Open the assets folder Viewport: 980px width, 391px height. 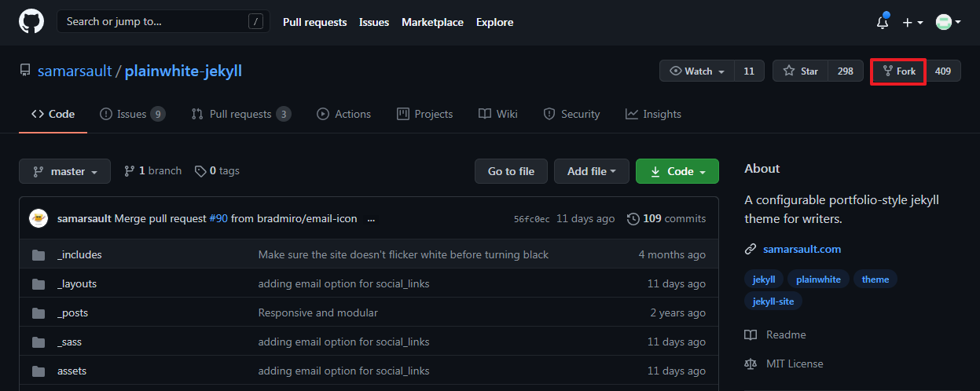coord(72,371)
